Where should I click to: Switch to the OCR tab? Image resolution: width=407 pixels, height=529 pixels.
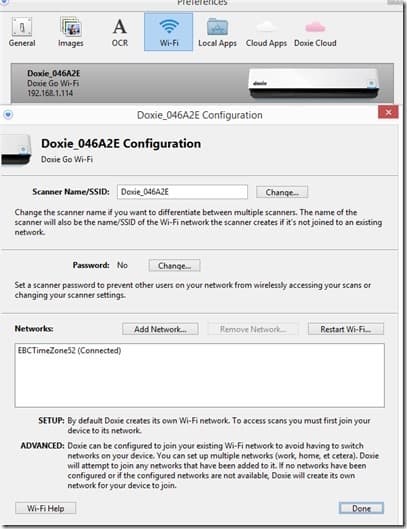120,32
